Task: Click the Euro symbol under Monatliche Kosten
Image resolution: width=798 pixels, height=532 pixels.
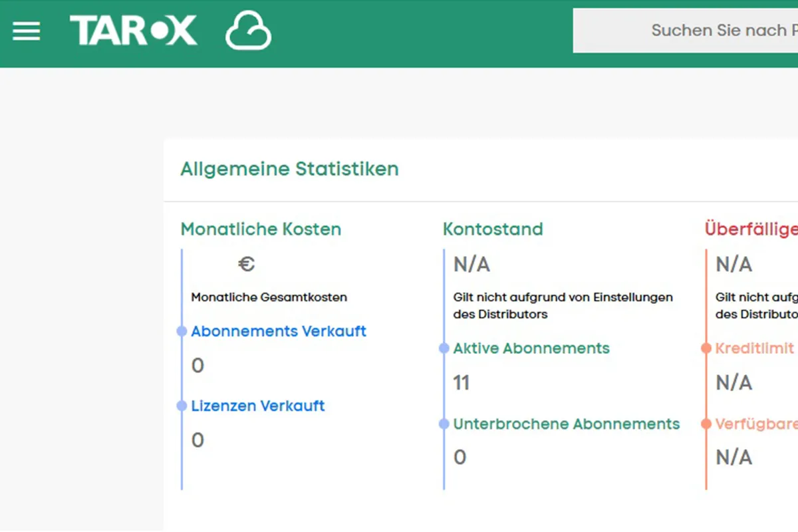Action: [246, 265]
